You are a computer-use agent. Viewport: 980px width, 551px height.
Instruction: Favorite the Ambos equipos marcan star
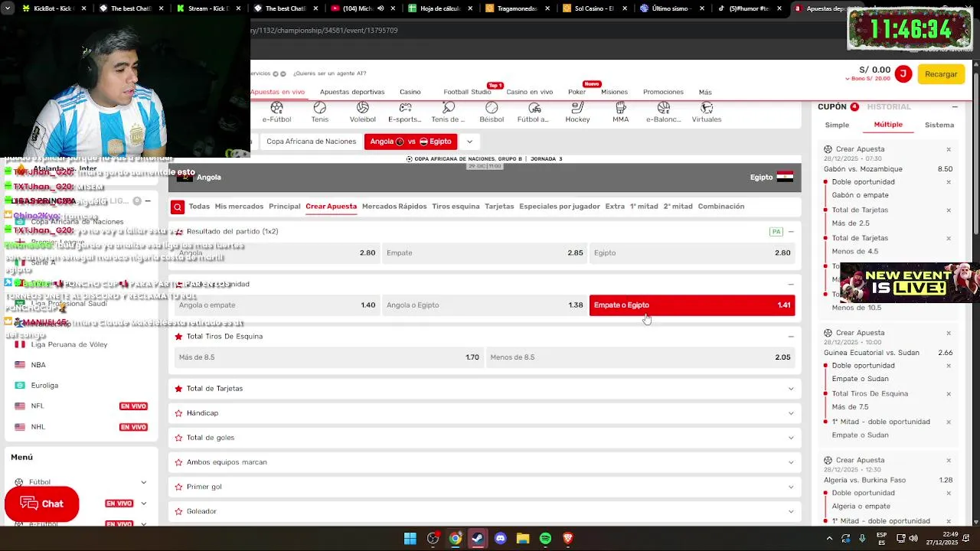179,462
